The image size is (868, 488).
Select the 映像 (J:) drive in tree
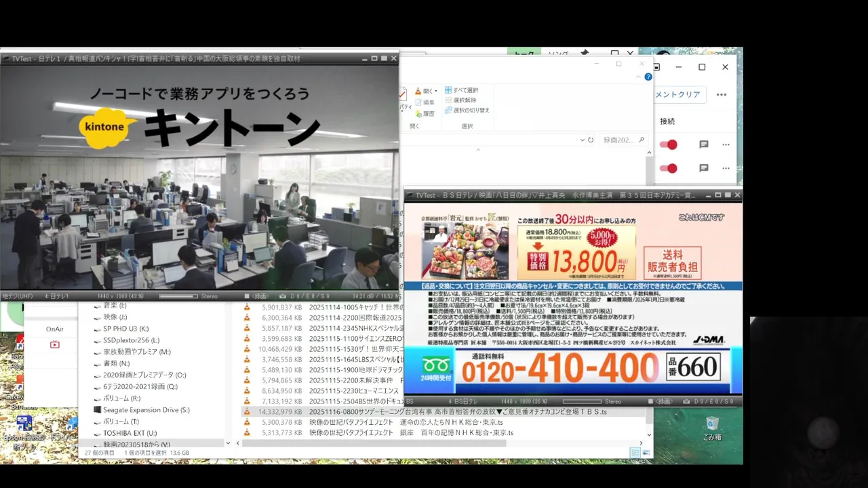click(115, 317)
